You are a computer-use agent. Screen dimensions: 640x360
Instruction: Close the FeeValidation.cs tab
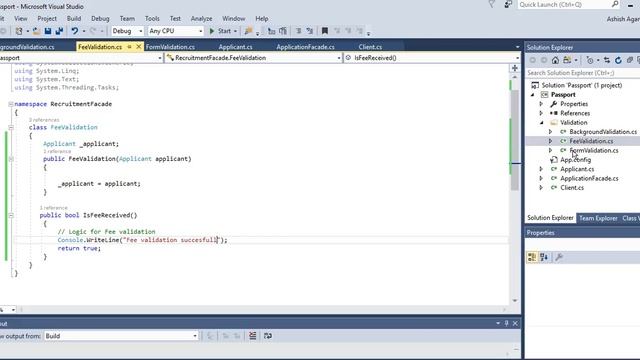tap(139, 47)
